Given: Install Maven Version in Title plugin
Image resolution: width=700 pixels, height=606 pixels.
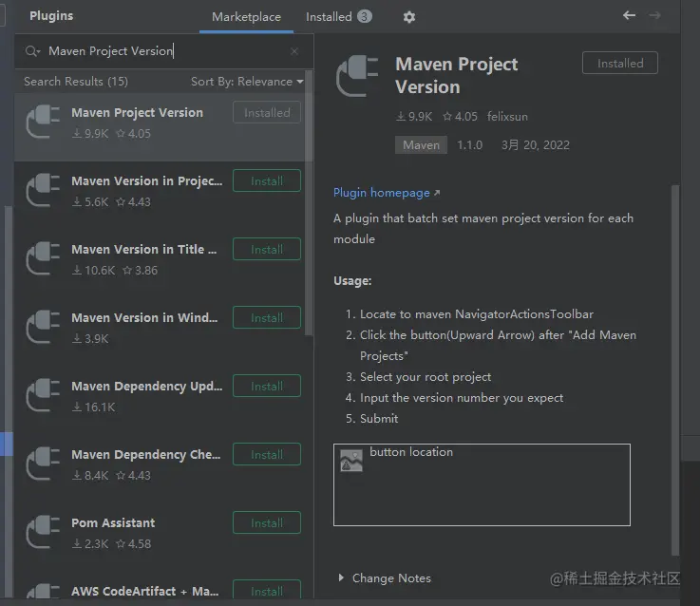Looking at the screenshot, I should [267, 249].
